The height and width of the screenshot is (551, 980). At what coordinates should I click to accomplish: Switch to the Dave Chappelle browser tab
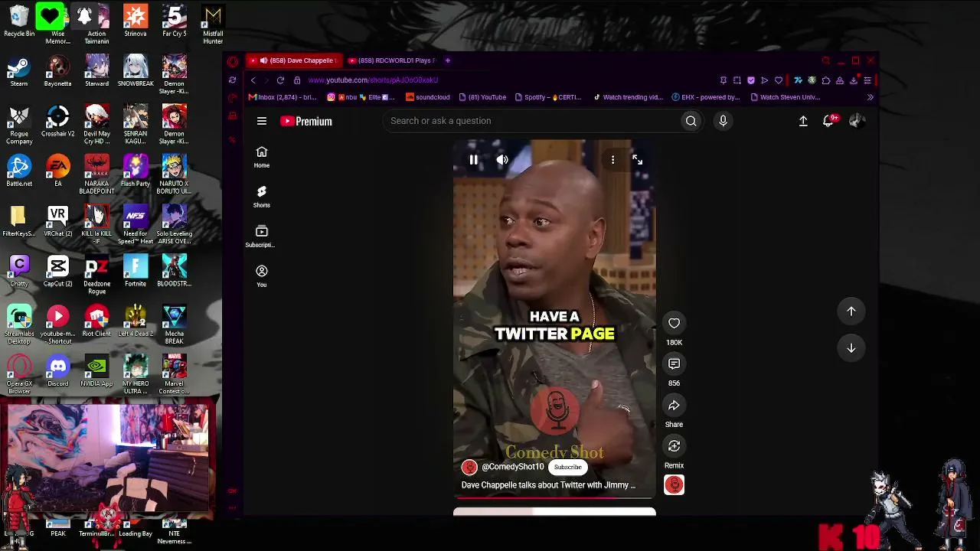(x=293, y=60)
